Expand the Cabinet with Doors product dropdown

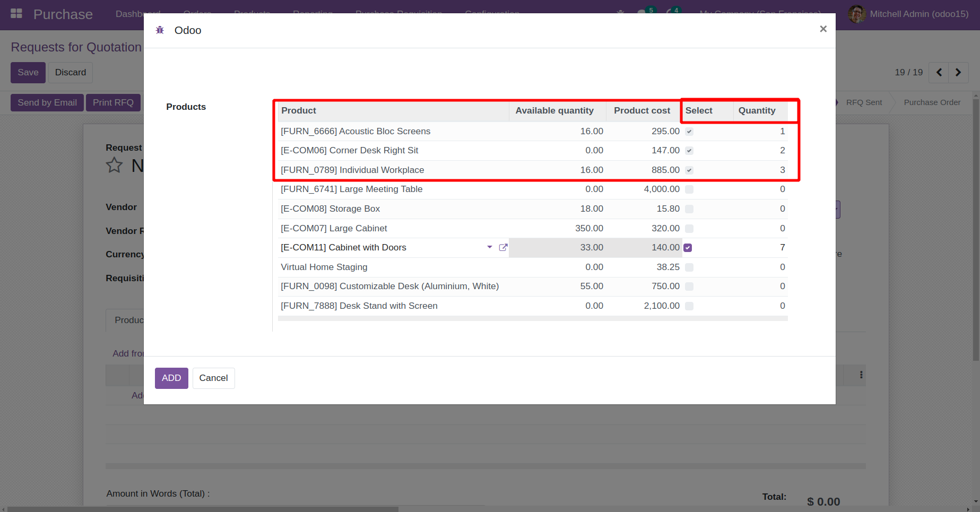point(490,247)
